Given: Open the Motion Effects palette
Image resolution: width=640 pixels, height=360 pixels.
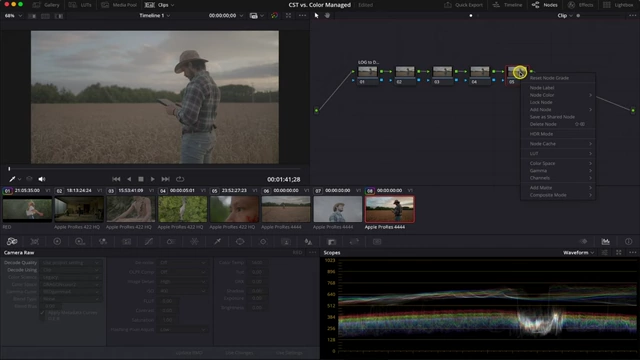Looking at the screenshot, I should coord(127,242).
